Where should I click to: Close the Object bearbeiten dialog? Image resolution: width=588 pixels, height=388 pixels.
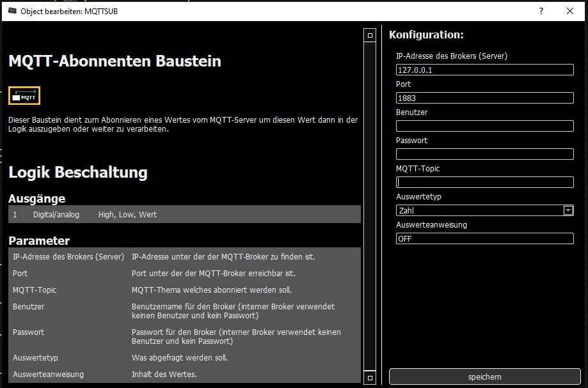pyautogui.click(x=570, y=11)
